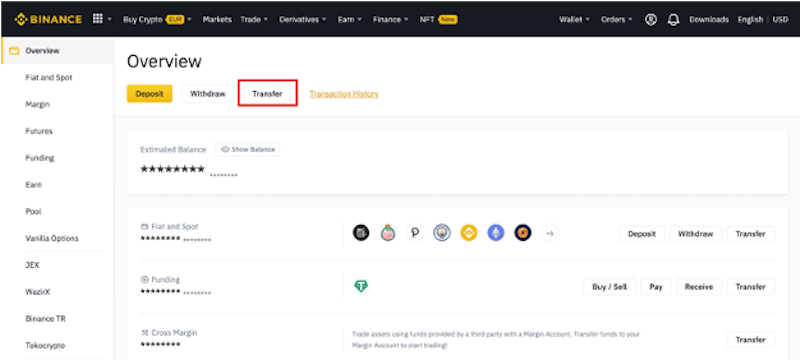The width and height of the screenshot is (800, 360).
Task: Open the apps grid icon
Action: coord(98,19)
